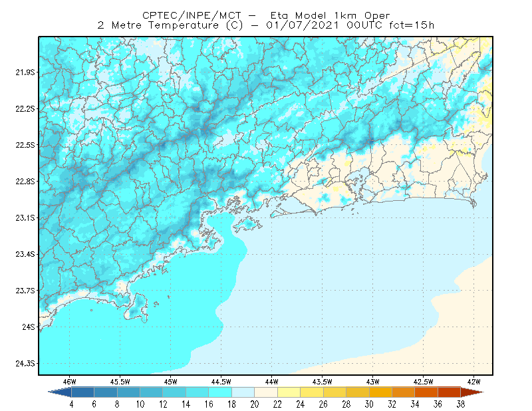Click the dark blue 4-6 color swatch
This screenshot has height=411, width=532.
(82, 392)
